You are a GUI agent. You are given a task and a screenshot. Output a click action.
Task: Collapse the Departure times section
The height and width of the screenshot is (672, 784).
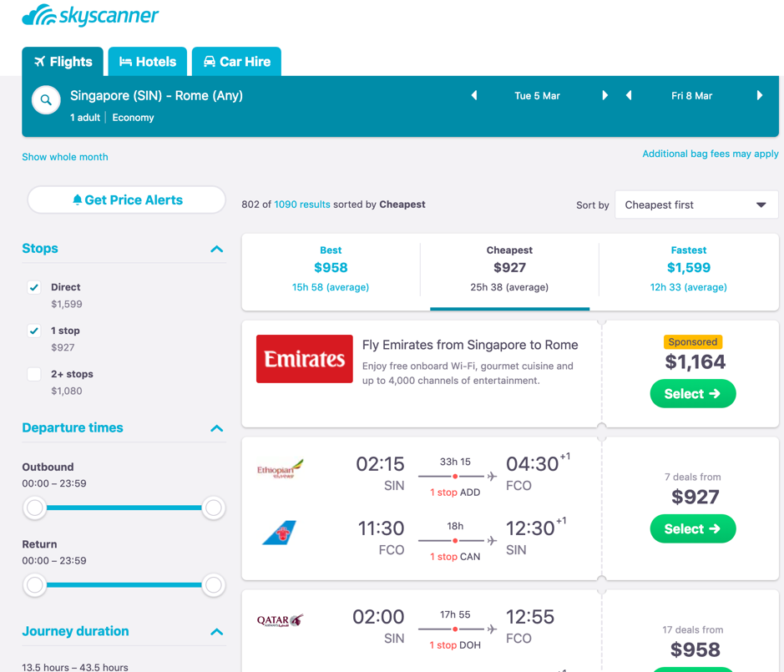(217, 428)
